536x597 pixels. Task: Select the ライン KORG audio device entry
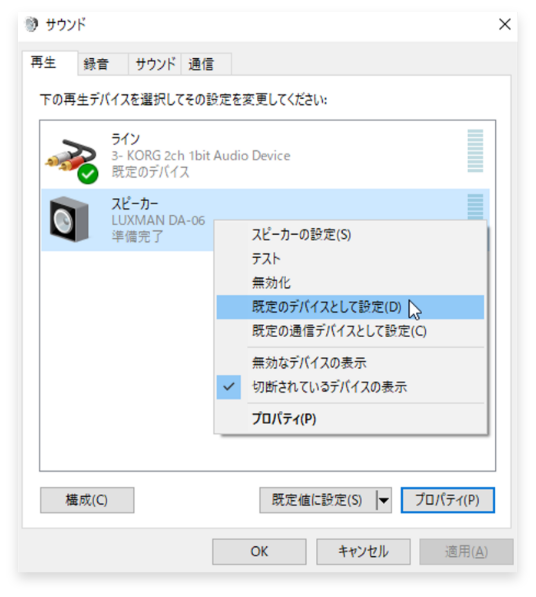coord(265,155)
